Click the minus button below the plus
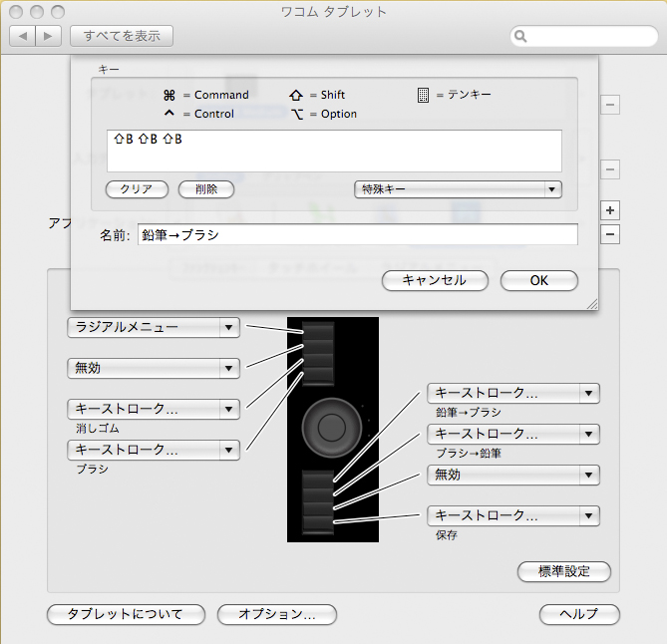The width and height of the screenshot is (667, 644). 611,234
